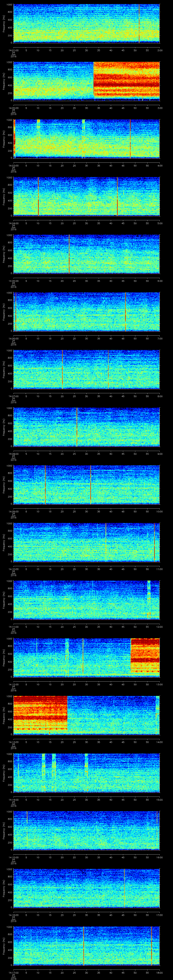
Task: Click the spectrogram panel starting at 14:04:00
Action: [86, 196]
